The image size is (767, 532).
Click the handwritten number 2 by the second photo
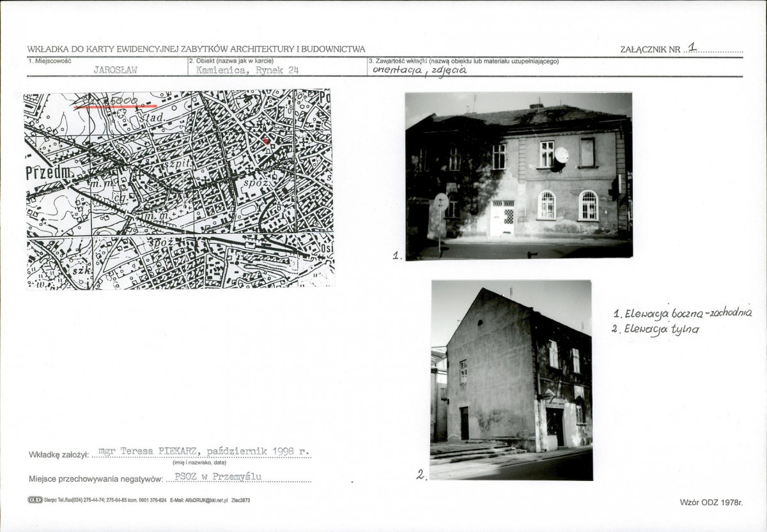[x=421, y=475]
